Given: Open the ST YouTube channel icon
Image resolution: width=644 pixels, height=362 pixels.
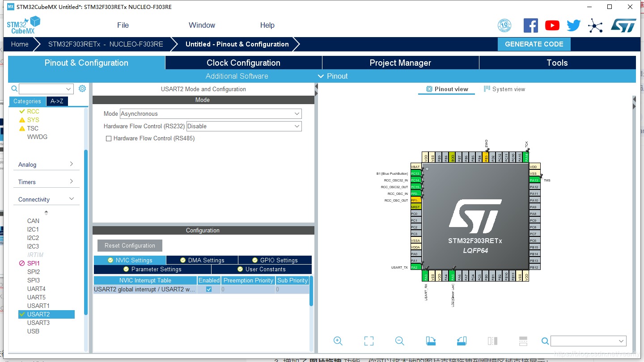Looking at the screenshot, I should coord(552,25).
